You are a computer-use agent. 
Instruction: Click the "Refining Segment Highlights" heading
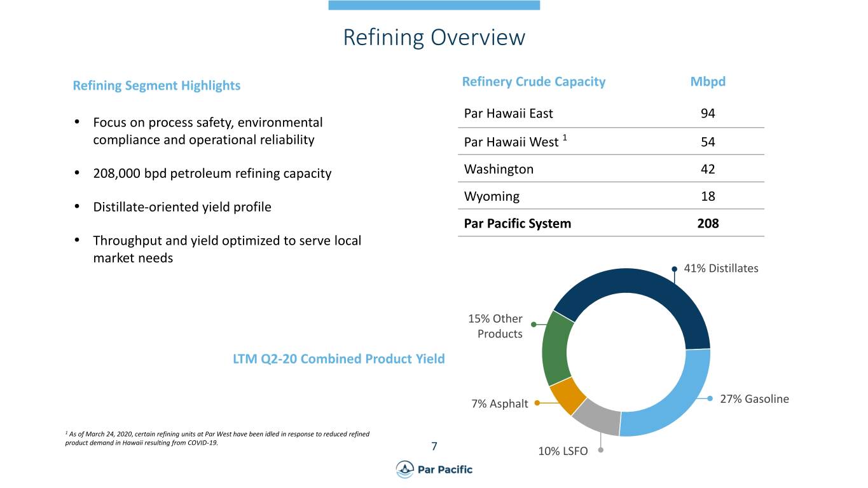[156, 85]
